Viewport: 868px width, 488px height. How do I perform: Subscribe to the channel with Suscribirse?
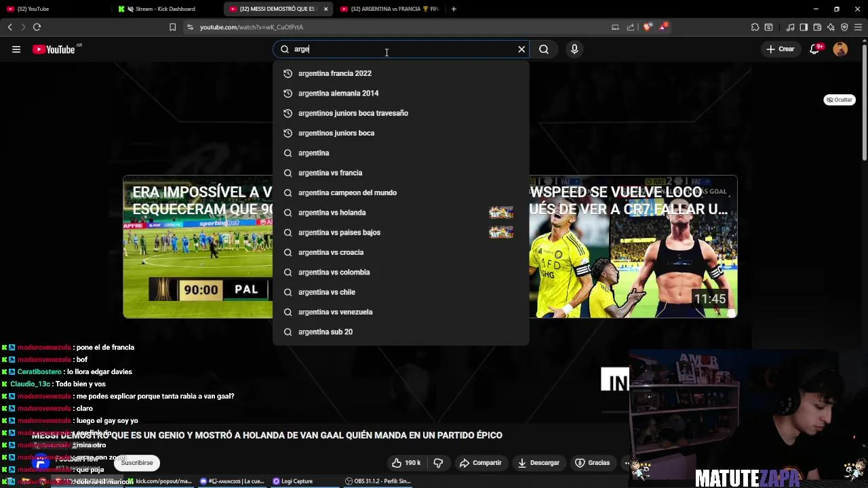(137, 463)
